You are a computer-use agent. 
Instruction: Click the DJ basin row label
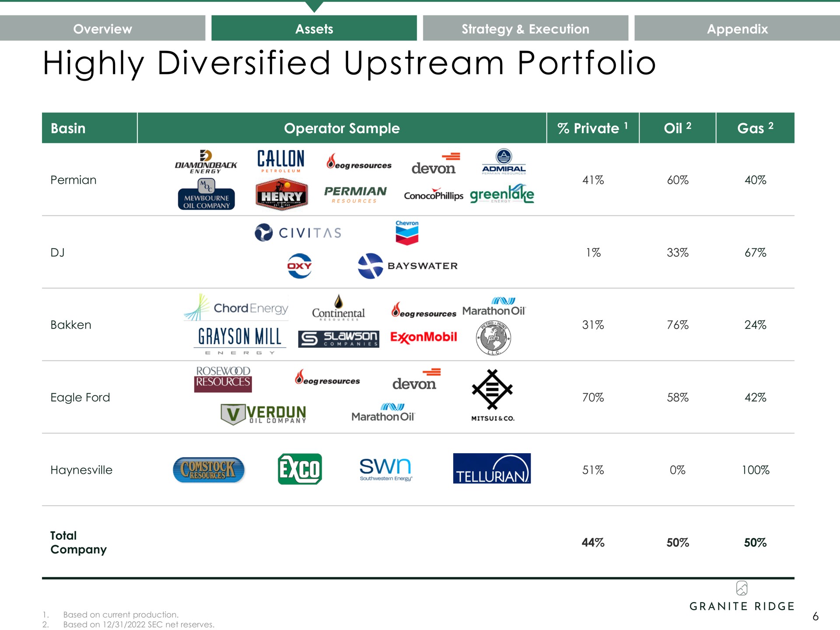(x=57, y=252)
